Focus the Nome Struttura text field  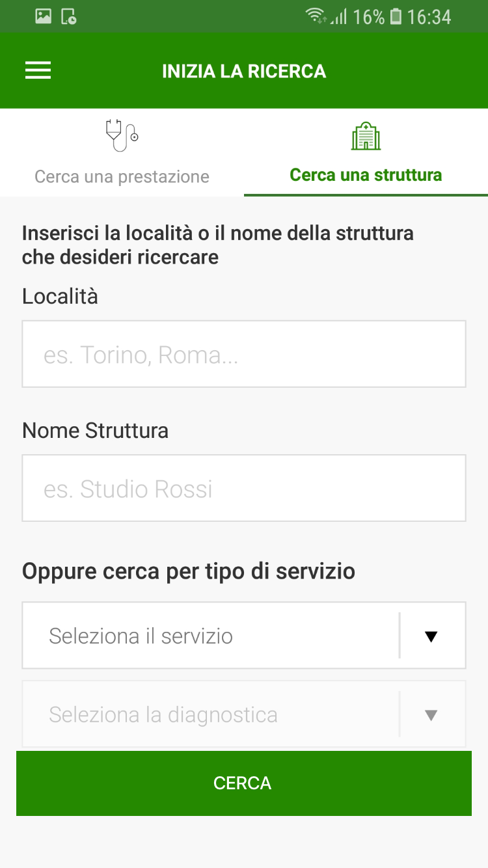tap(244, 489)
